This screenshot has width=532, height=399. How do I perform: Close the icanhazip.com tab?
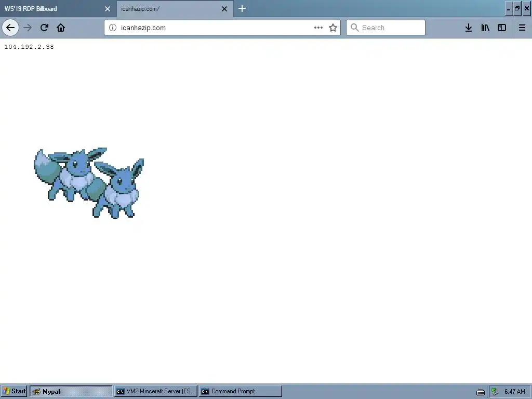pos(224,9)
